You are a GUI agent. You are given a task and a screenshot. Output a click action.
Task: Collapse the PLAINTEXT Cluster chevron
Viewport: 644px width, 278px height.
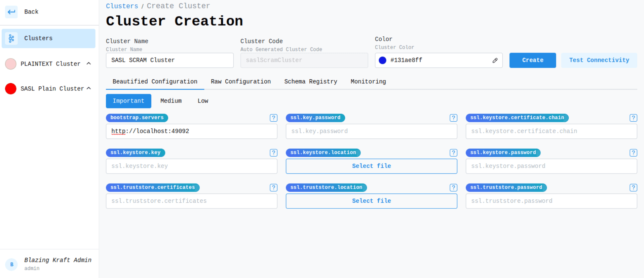[x=89, y=64]
